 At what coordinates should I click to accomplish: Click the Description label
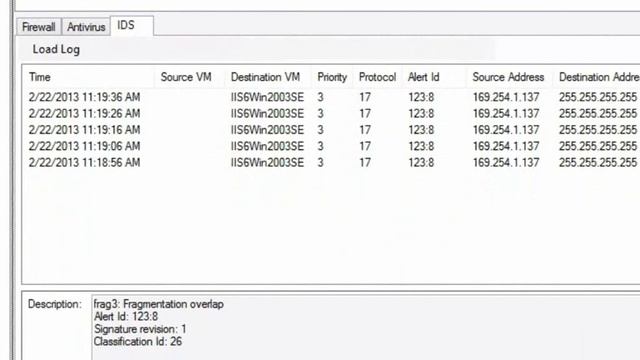55,304
